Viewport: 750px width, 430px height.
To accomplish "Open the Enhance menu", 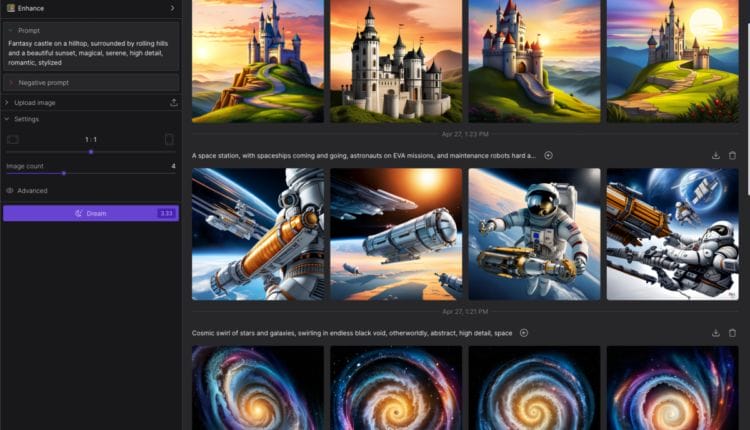I will pyautogui.click(x=90, y=8).
